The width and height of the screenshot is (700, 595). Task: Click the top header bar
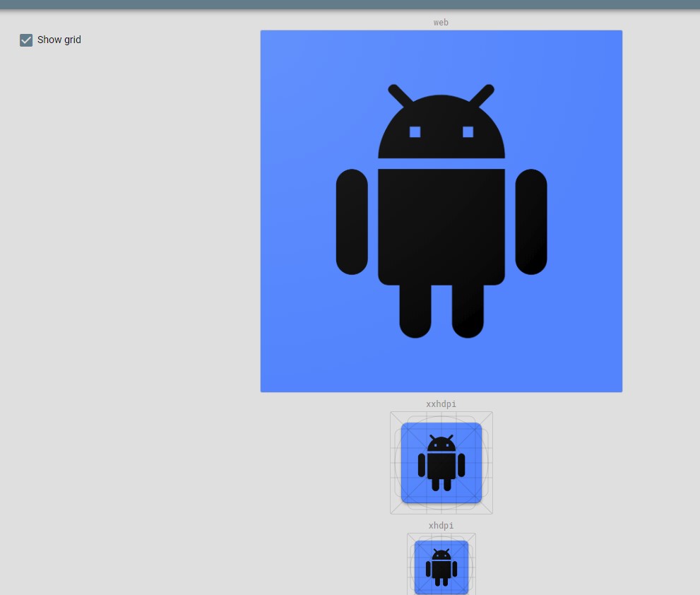[x=350, y=4]
